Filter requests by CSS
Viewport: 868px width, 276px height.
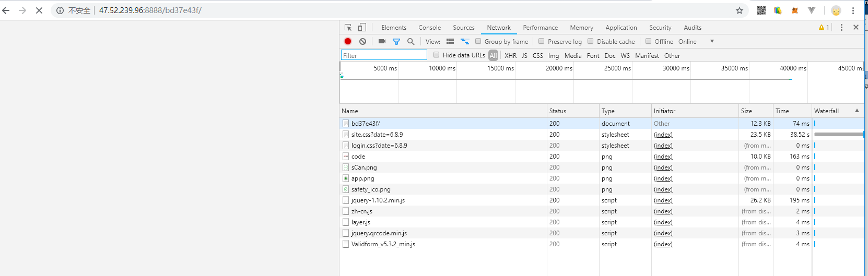(x=538, y=55)
